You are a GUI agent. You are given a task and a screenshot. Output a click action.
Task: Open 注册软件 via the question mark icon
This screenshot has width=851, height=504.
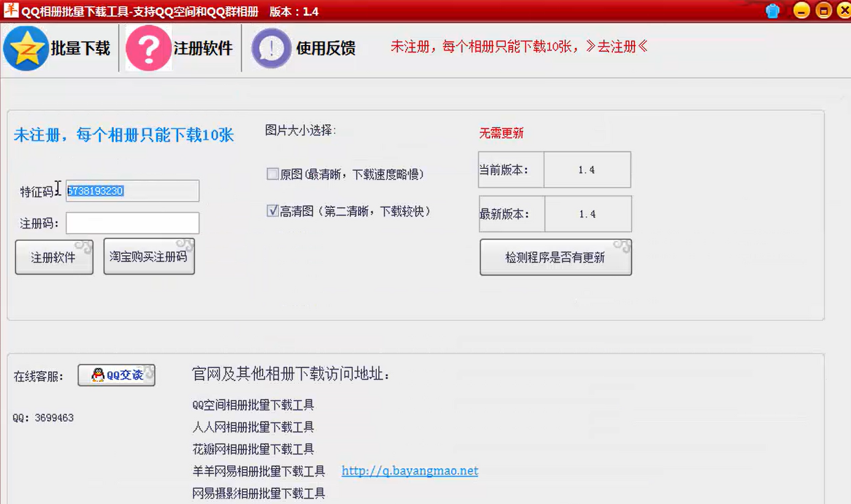[148, 49]
